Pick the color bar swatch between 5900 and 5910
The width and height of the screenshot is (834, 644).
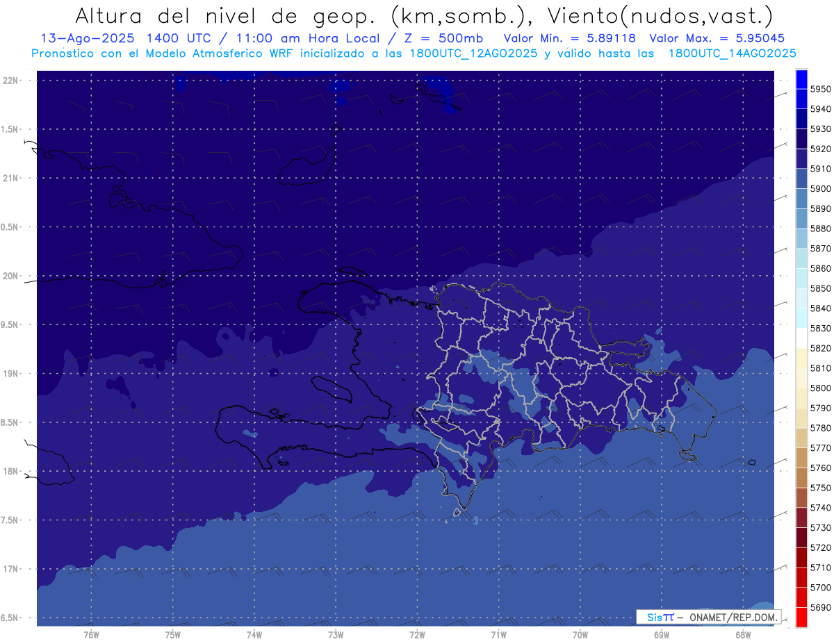point(801,179)
